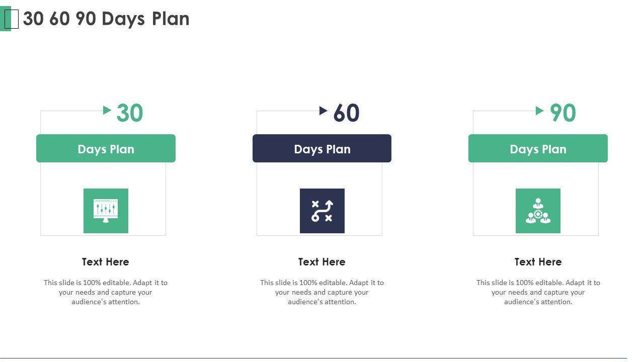Select the strategy route path icon
The image size is (644, 362).
[x=322, y=211]
